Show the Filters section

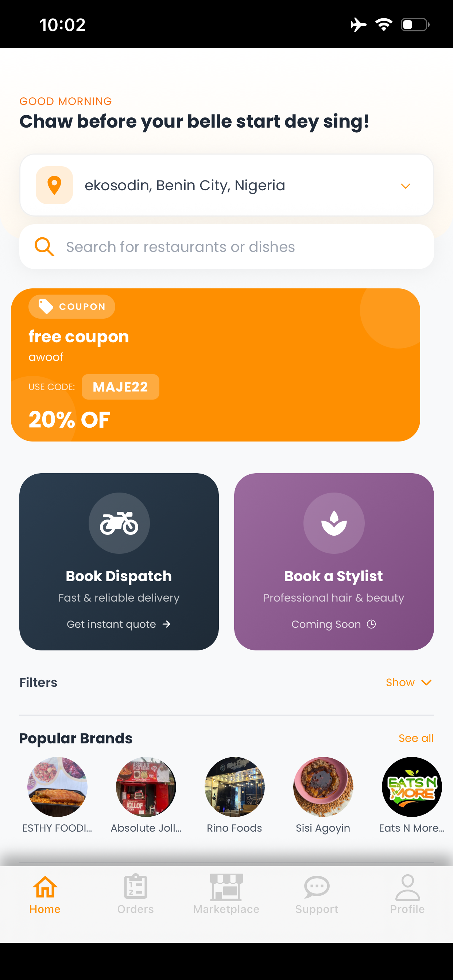[409, 682]
